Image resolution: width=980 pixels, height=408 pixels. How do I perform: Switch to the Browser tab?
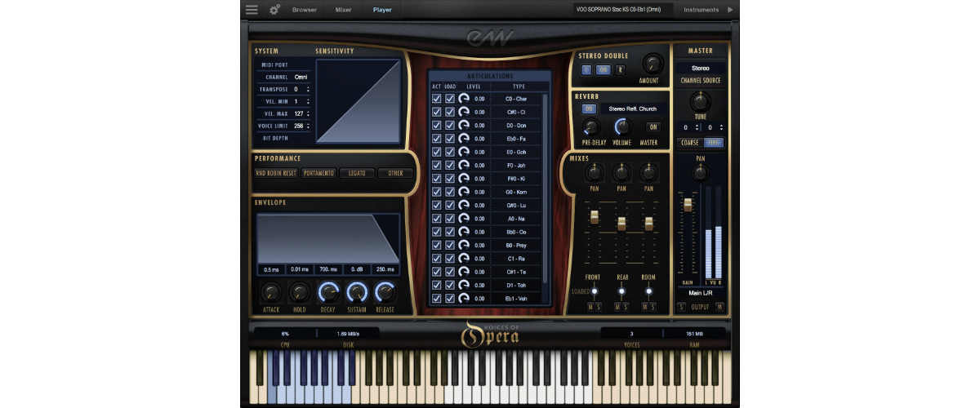(305, 10)
